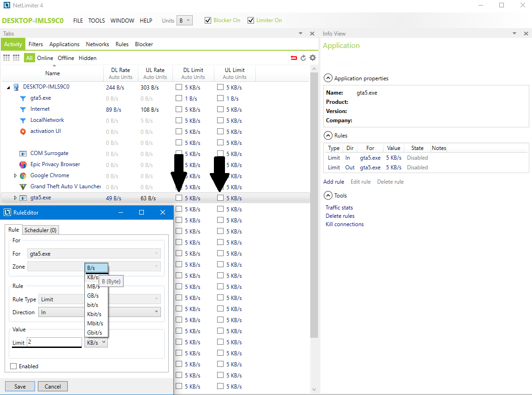The image size is (532, 395).
Task: Open the TOOLS menu
Action: click(97, 20)
